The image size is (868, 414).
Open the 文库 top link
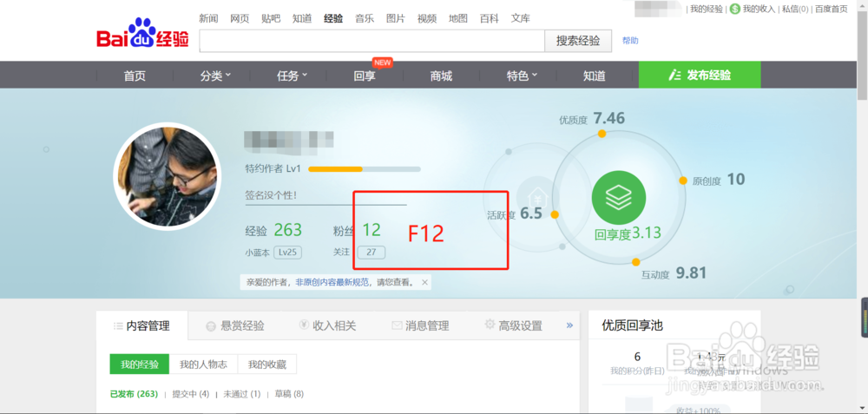(520, 18)
